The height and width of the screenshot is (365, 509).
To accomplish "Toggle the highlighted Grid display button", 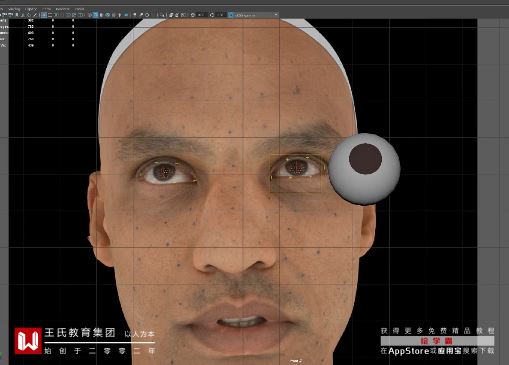I will (44, 15).
